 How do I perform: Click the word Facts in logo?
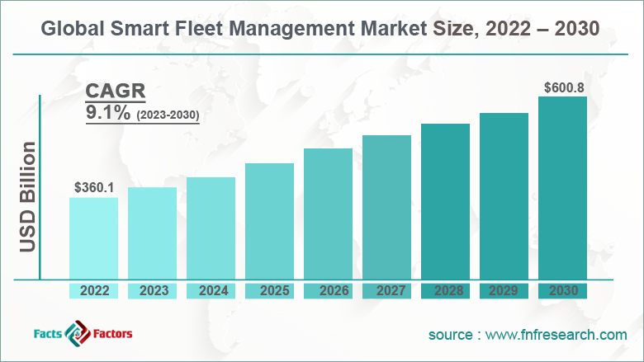tap(48, 334)
